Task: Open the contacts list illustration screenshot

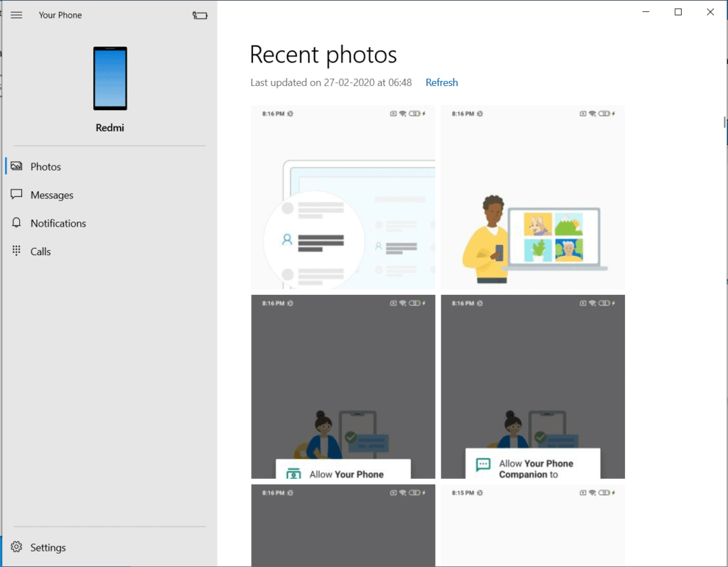Action: (343, 198)
